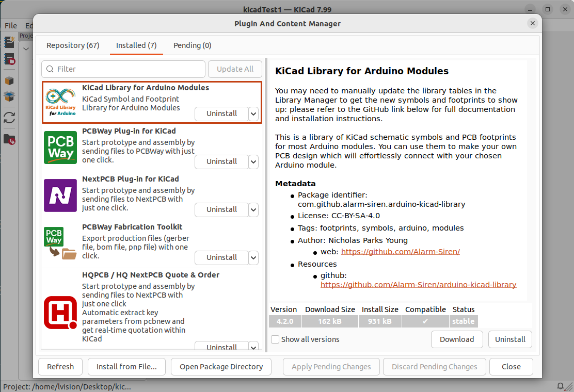
Task: Click the Update All button
Action: tap(235, 69)
